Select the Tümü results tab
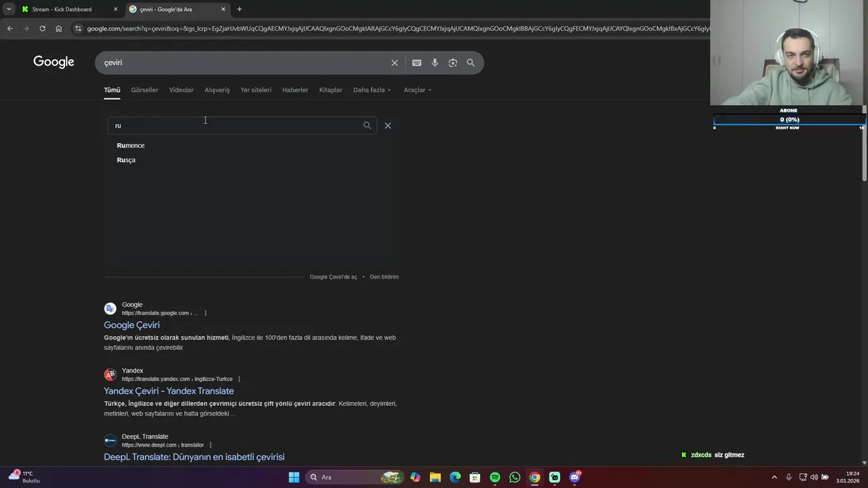The height and width of the screenshot is (488, 868). pos(112,90)
